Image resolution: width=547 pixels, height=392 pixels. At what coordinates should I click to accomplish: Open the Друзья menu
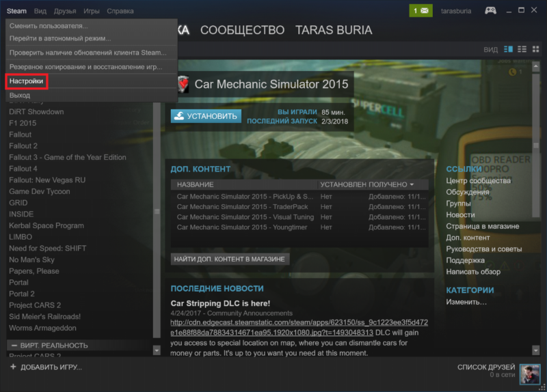coord(65,11)
